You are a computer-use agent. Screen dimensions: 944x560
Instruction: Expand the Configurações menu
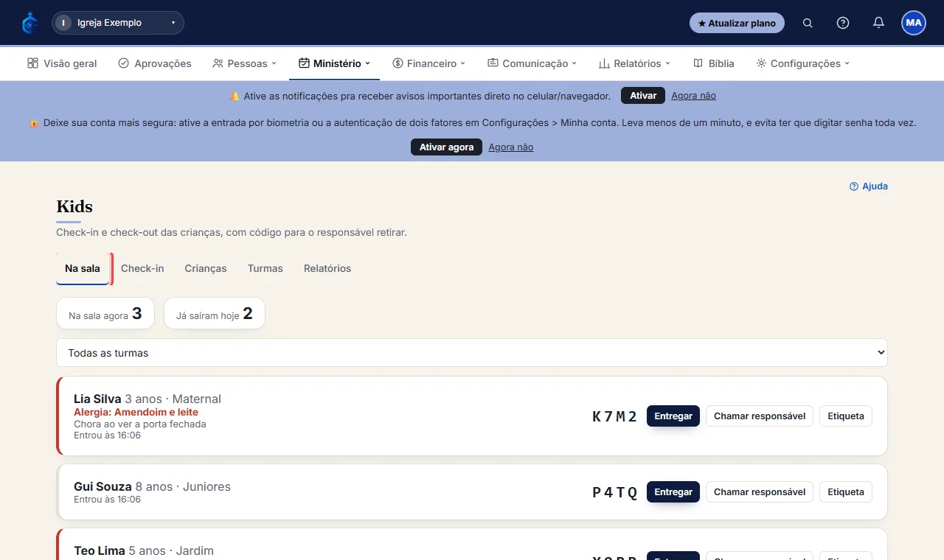(x=802, y=63)
